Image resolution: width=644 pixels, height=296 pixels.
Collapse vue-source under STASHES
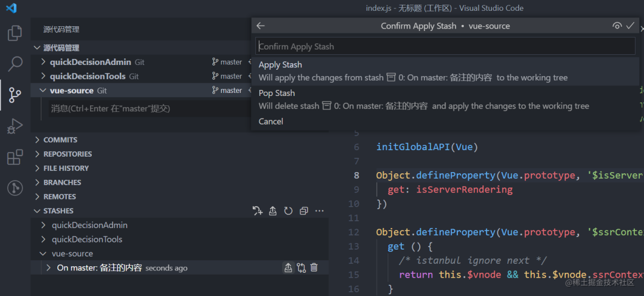(x=43, y=254)
